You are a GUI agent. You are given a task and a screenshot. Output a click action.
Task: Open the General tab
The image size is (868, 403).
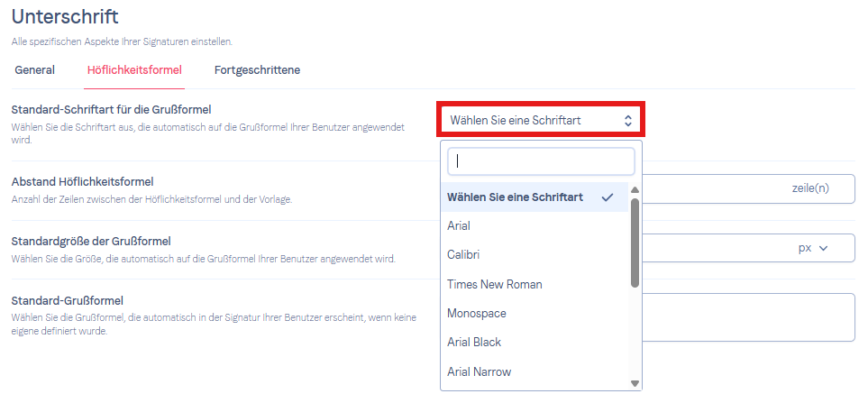[35, 70]
